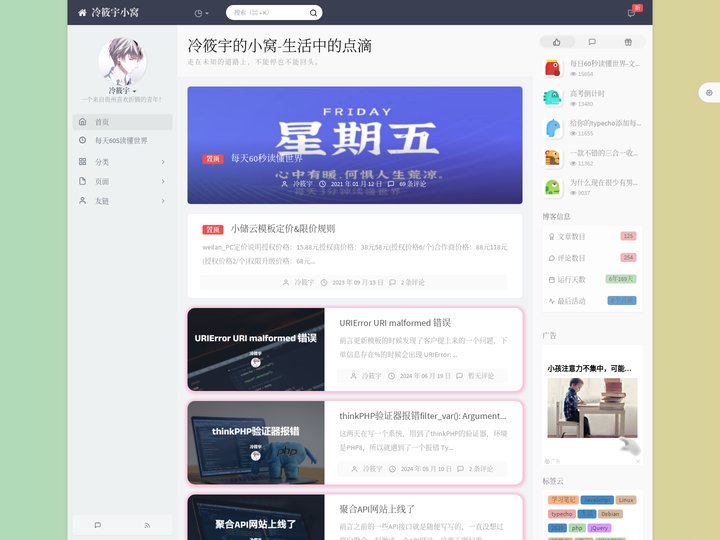This screenshot has height=540, width=720.
Task: Open article URIError URI malformed 错误
Action: click(x=395, y=323)
